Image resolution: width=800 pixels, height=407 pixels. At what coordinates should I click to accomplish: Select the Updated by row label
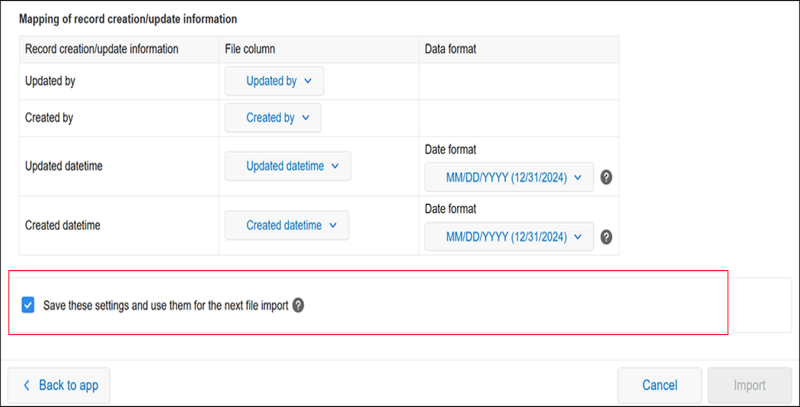(51, 81)
